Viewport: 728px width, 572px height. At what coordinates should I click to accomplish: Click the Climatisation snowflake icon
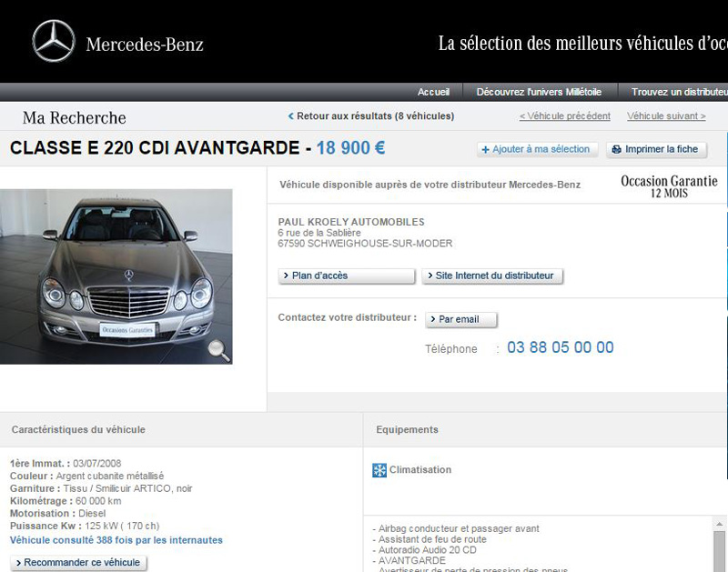379,470
